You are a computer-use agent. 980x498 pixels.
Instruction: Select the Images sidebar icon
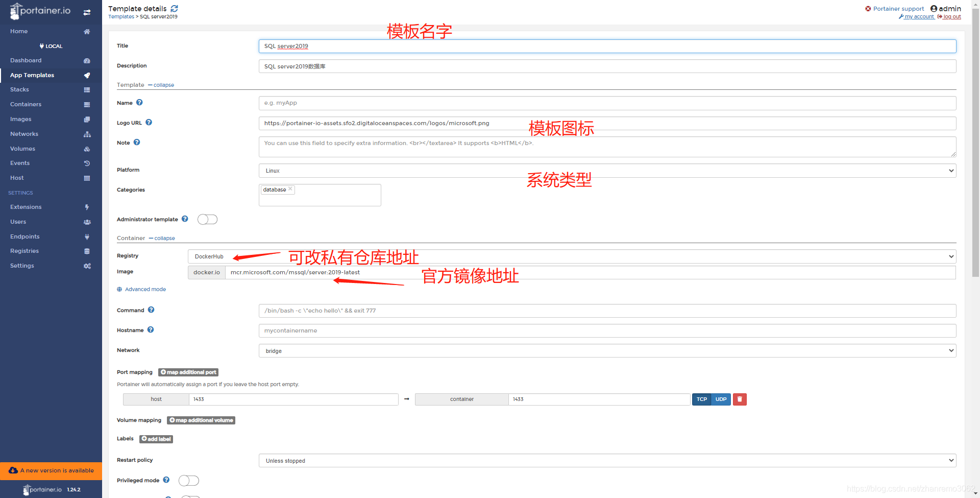(x=87, y=119)
